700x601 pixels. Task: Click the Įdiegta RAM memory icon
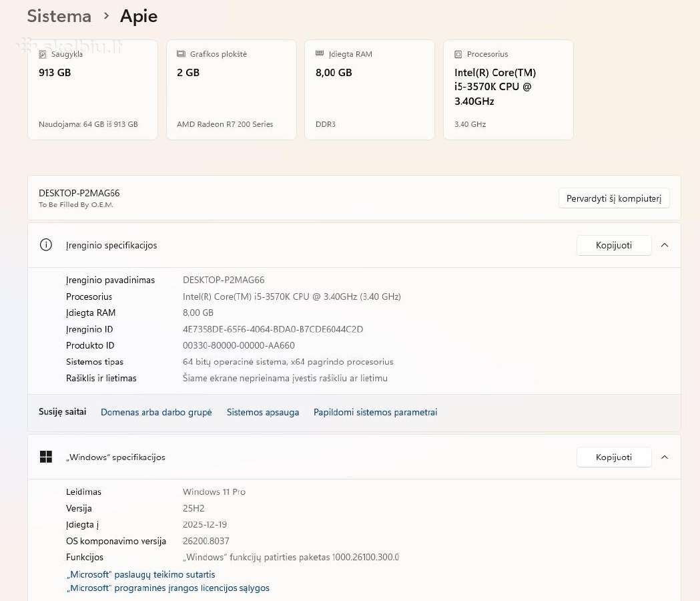(x=320, y=53)
